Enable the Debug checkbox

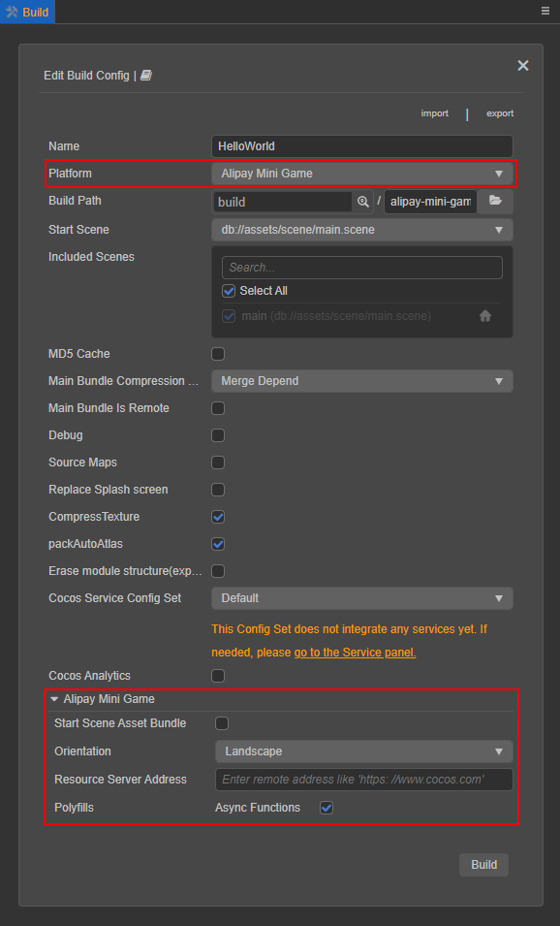click(x=218, y=435)
